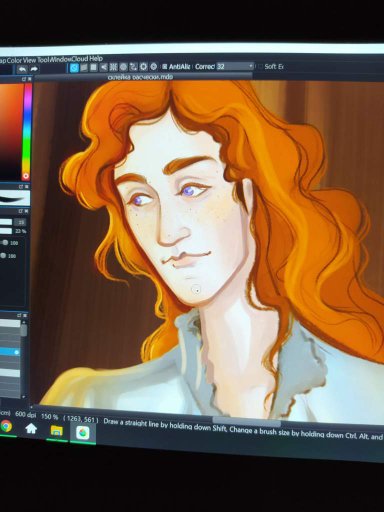Toggle the Soft Edge checkbox
384x512 pixels.
[260, 66]
